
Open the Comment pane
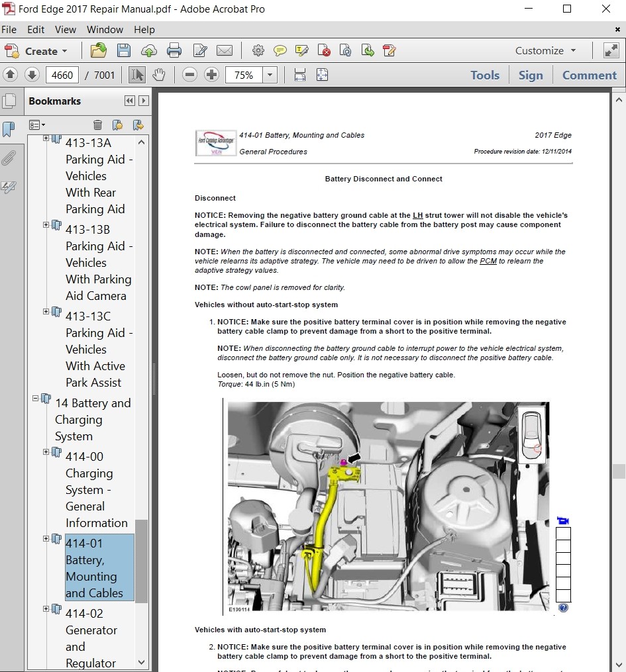coord(589,75)
